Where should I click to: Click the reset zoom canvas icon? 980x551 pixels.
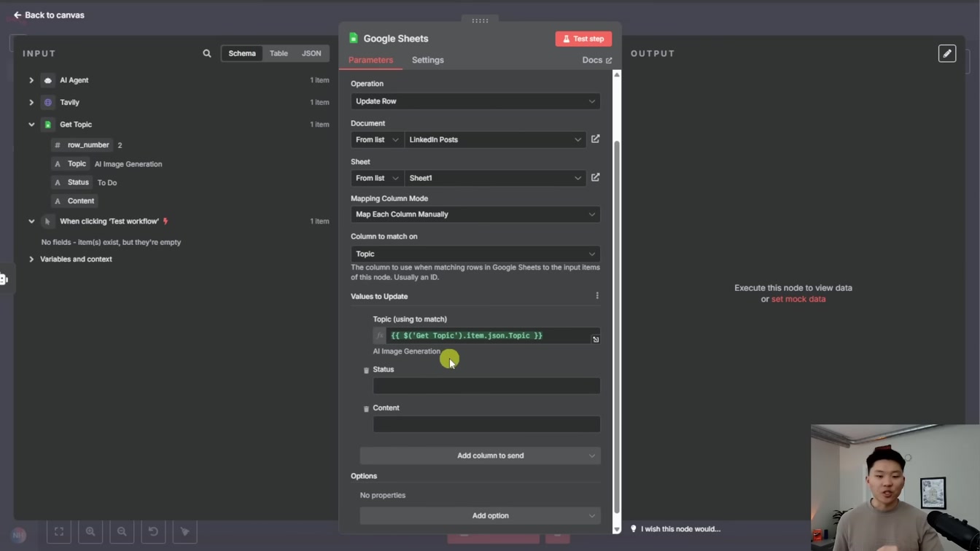pyautogui.click(x=153, y=531)
